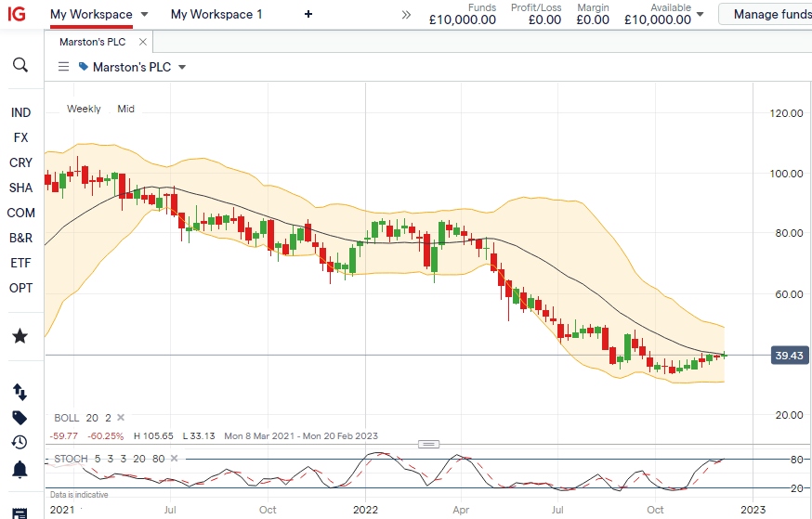Expand the My Workspace dropdown arrow
Screen dimensions: 812x519
[x=144, y=15]
